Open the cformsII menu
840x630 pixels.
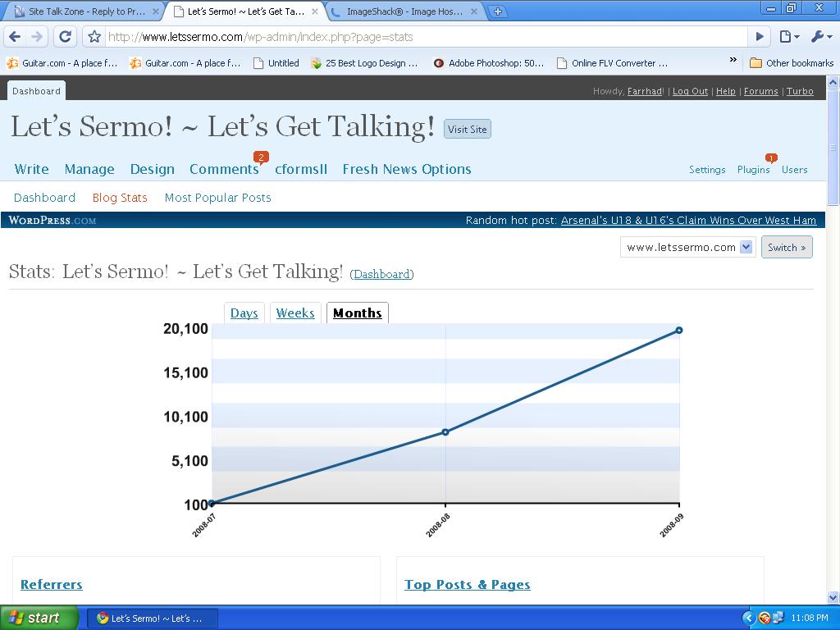pyautogui.click(x=301, y=169)
